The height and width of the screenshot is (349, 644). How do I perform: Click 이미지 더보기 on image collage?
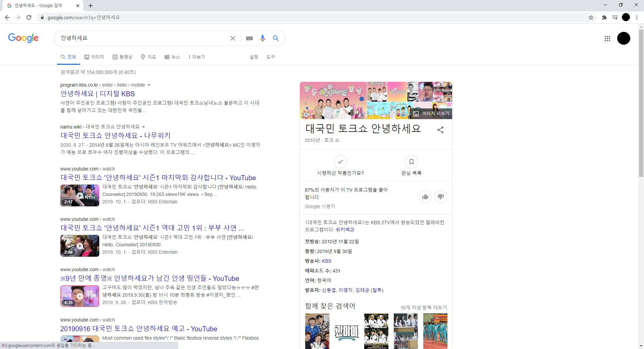pyautogui.click(x=431, y=113)
